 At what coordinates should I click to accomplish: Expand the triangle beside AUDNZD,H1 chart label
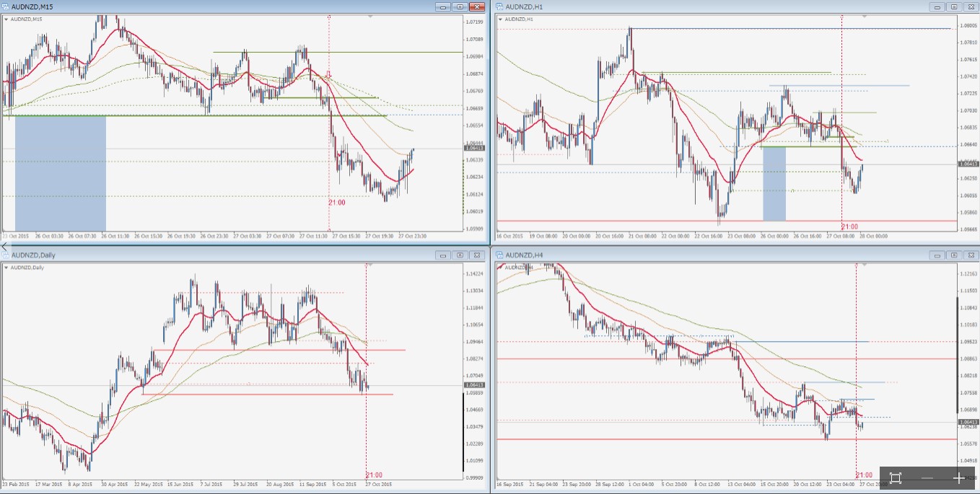tap(500, 19)
